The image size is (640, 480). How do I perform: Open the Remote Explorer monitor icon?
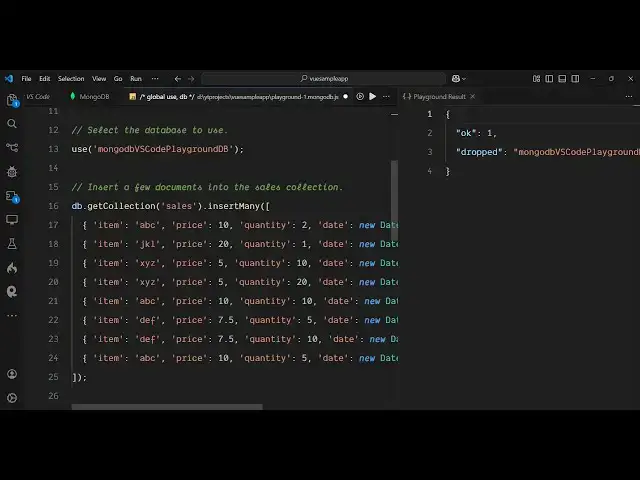(x=12, y=220)
